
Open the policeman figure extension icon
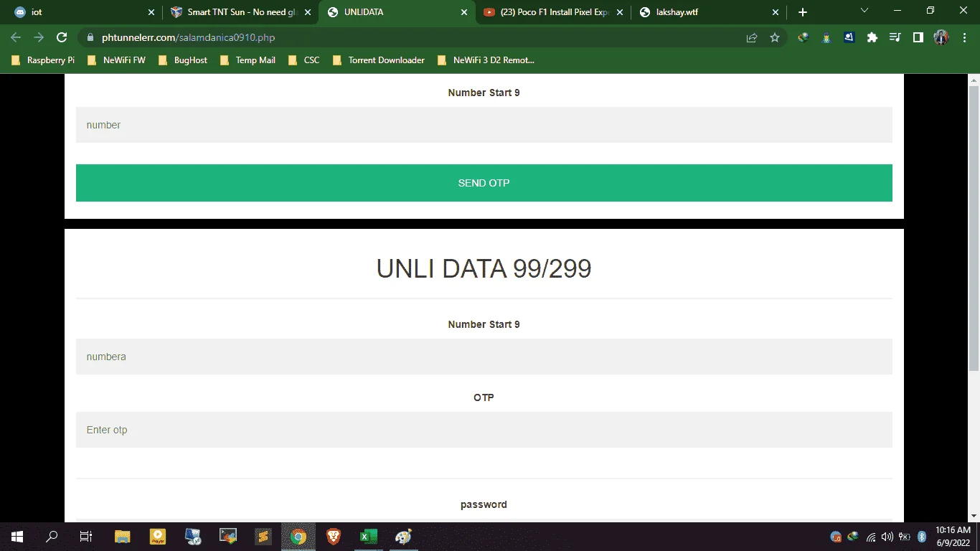[826, 38]
